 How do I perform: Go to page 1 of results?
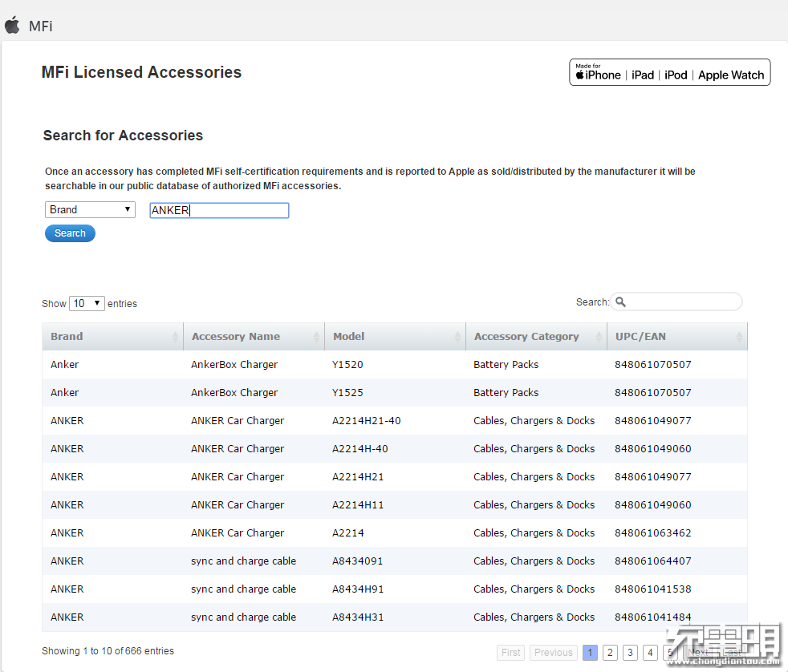point(590,653)
